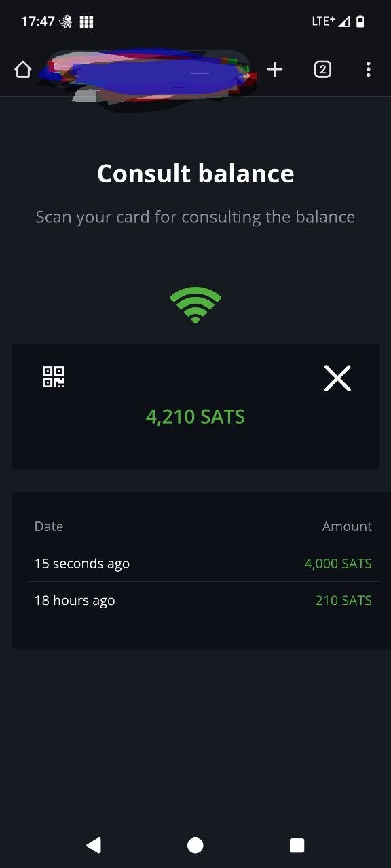Tap the 4,210 SATS balance
Image resolution: width=391 pixels, height=868 pixels.
coord(195,416)
